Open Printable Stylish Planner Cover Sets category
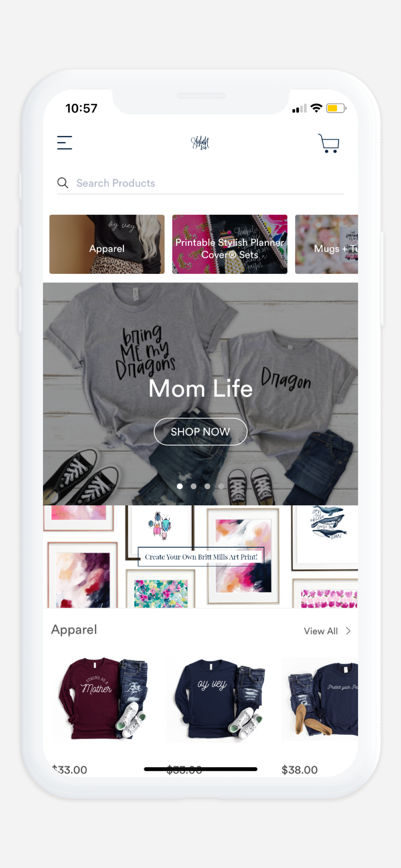The image size is (401, 868). click(230, 244)
